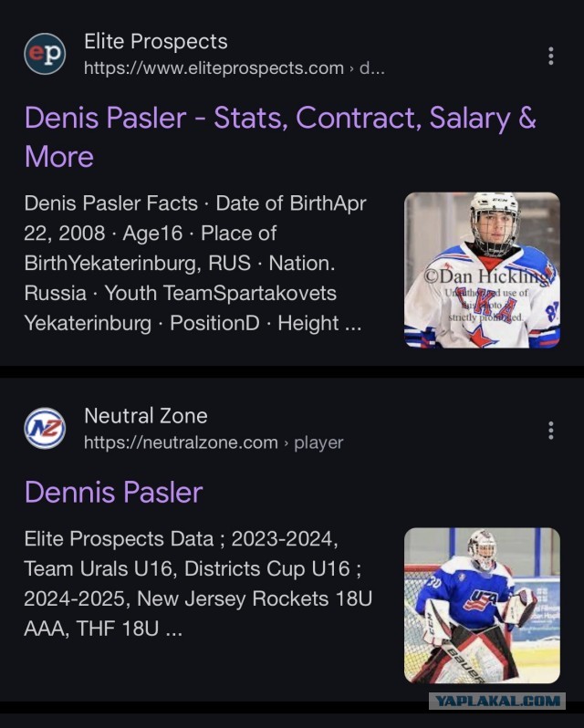Click the Elite Prospects 'ep' favicon
Image resolution: width=584 pixels, height=728 pixels.
[x=45, y=54]
